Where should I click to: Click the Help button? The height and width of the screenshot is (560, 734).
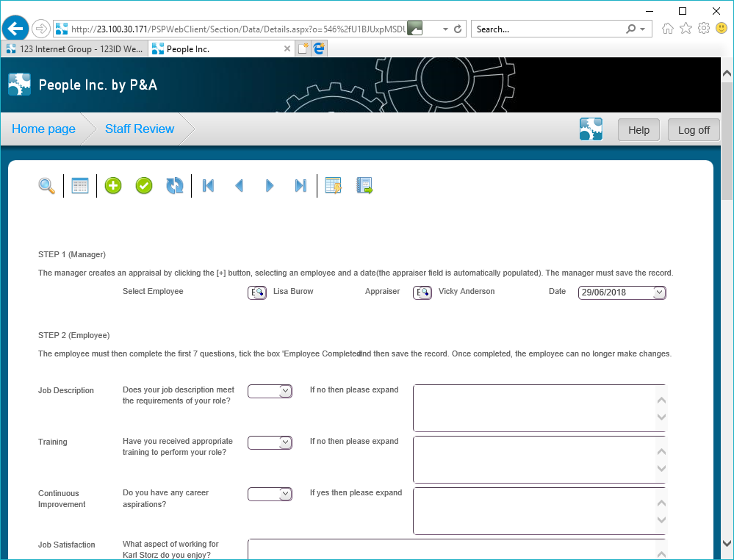pyautogui.click(x=638, y=129)
